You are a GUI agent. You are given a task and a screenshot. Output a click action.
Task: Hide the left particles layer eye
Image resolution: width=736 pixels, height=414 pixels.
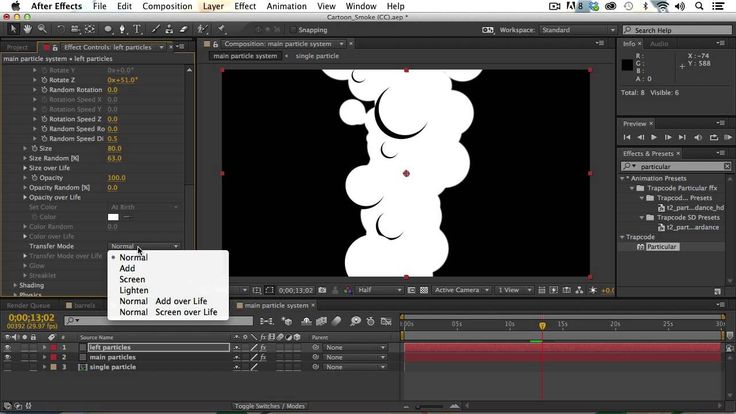tap(8, 347)
